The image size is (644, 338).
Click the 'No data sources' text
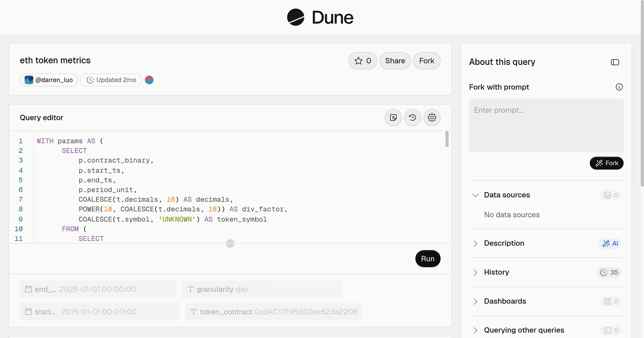pos(512,215)
